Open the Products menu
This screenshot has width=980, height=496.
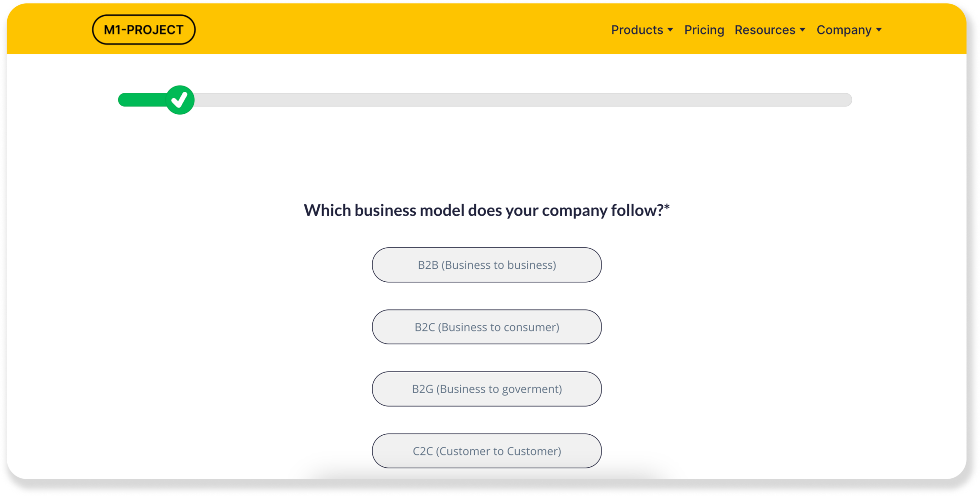click(x=637, y=30)
